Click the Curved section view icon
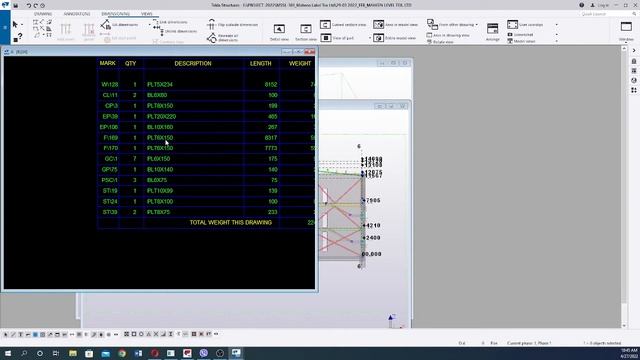The image size is (640, 360). point(325,24)
